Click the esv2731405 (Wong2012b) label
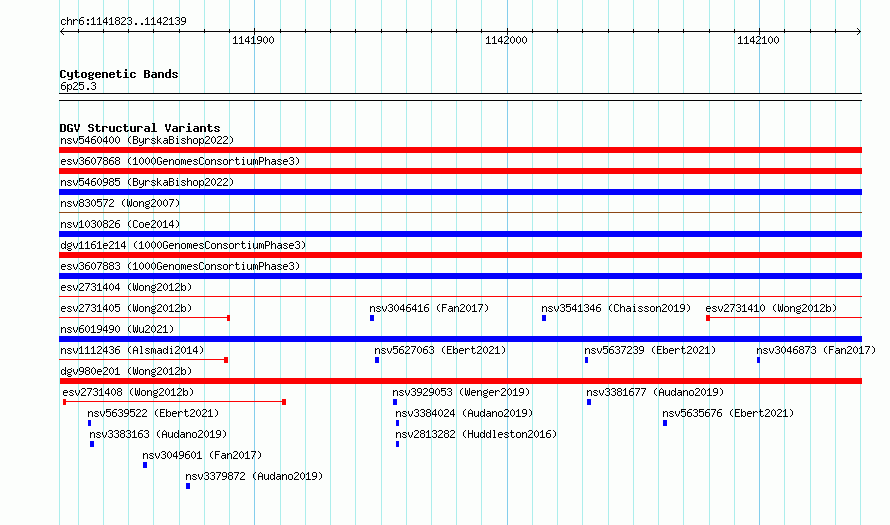The width and height of the screenshot is (890, 525). pos(126,308)
